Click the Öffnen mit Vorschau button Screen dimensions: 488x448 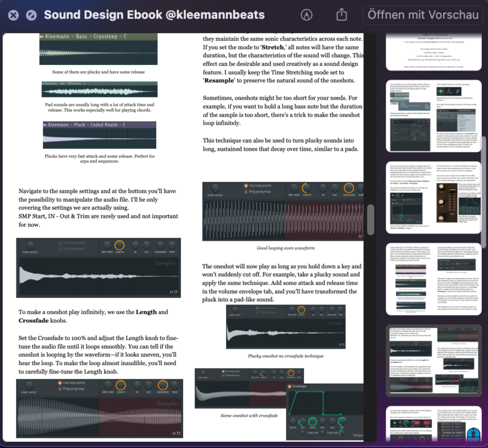point(423,15)
